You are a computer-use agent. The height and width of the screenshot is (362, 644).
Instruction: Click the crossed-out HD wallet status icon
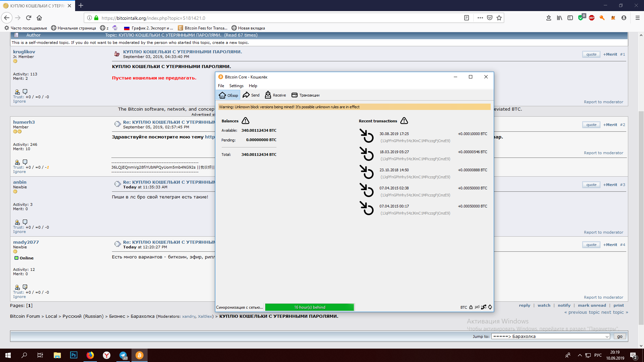click(x=477, y=307)
